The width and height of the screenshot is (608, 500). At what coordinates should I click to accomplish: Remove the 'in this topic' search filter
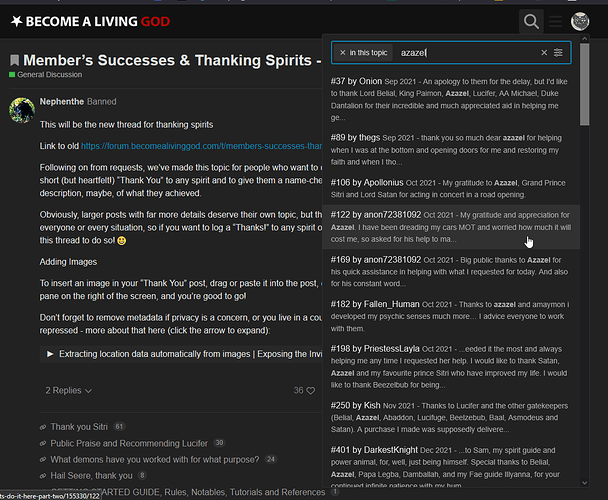(342, 52)
